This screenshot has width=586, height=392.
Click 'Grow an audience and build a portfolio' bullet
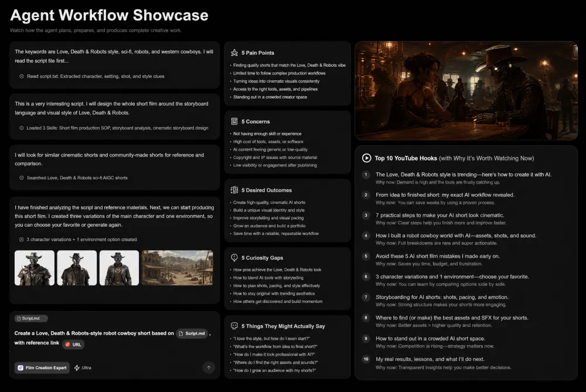click(x=270, y=226)
